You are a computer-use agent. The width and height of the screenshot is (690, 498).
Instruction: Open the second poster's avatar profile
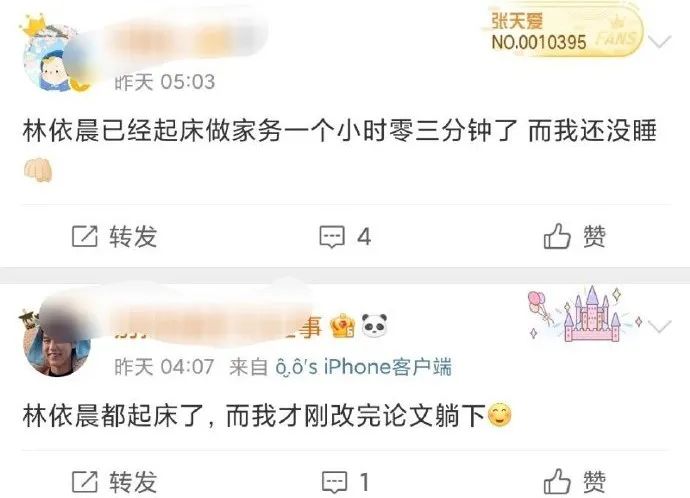55,341
